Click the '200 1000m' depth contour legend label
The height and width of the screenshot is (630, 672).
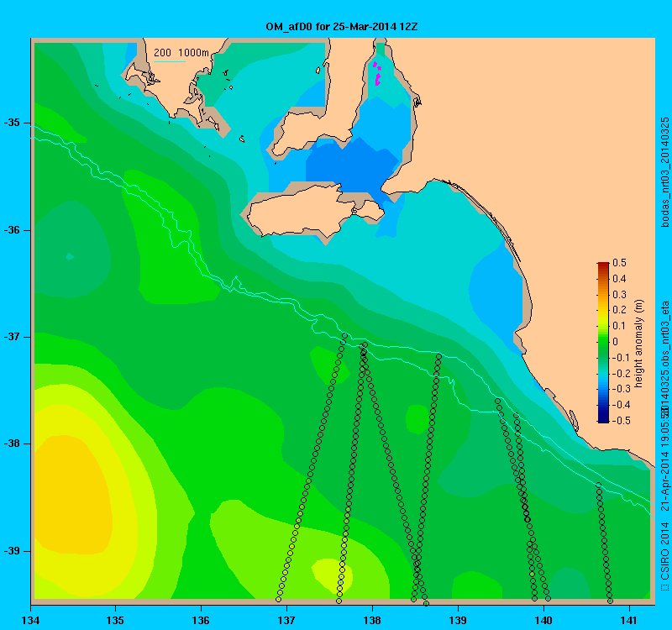(181, 53)
